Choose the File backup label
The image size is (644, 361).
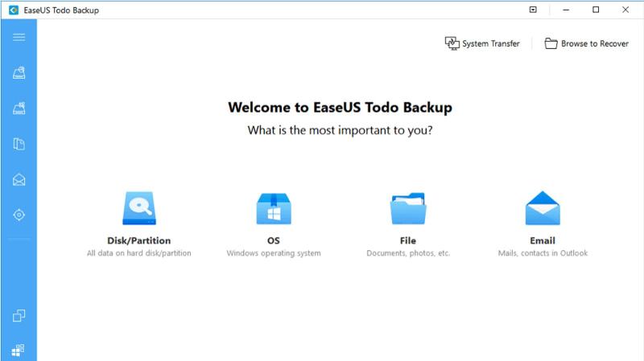point(408,241)
